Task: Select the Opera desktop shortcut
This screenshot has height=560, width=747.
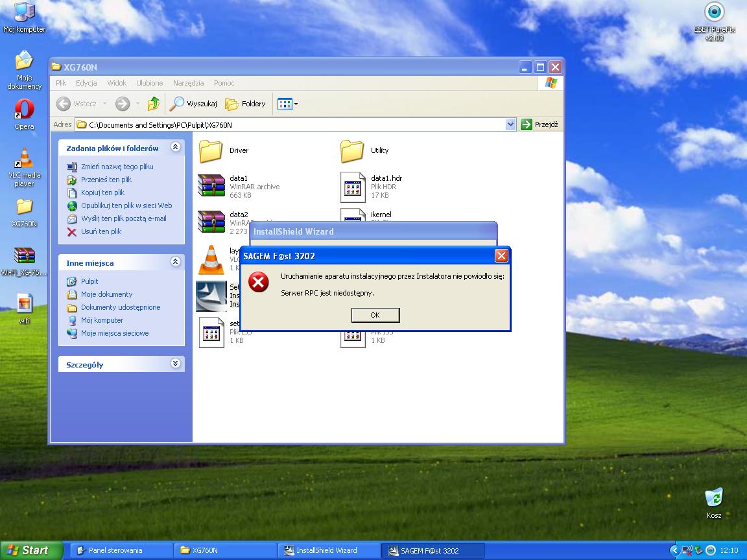Action: (24, 114)
